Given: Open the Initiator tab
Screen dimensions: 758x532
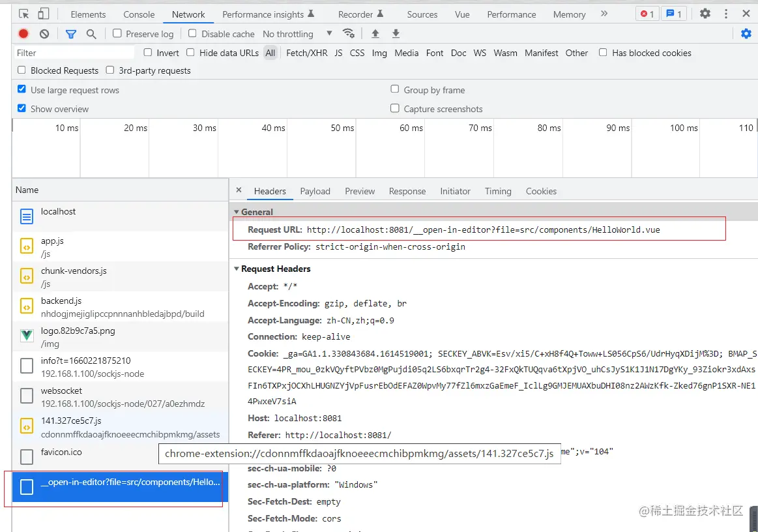Looking at the screenshot, I should (x=455, y=191).
